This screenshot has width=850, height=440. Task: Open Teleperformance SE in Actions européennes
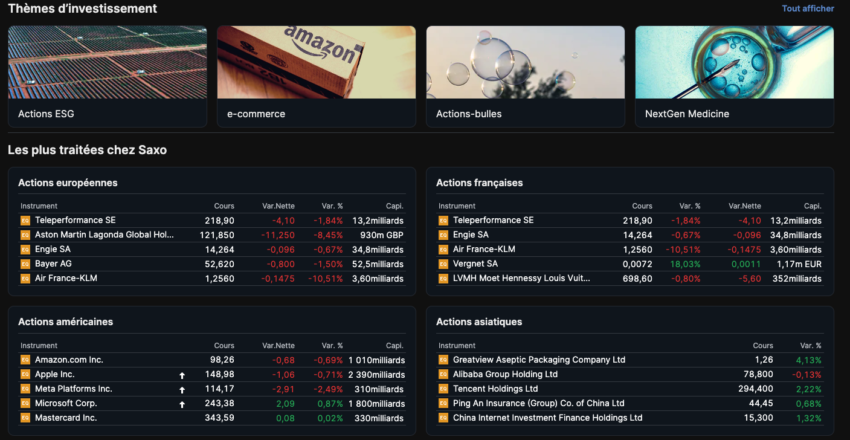click(x=75, y=221)
